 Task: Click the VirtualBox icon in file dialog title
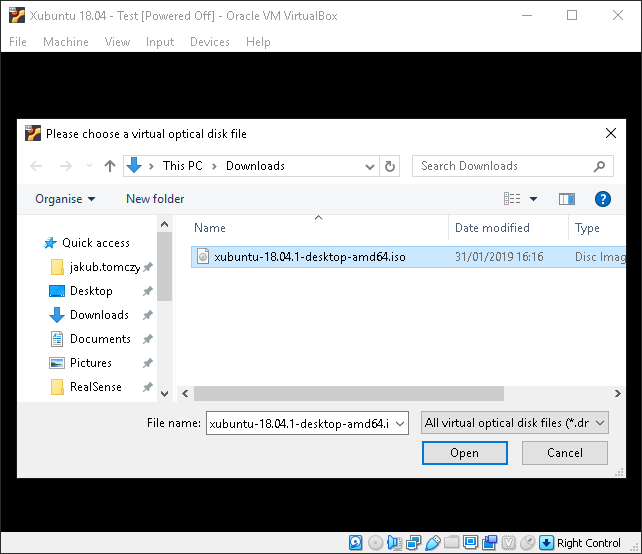tap(33, 133)
